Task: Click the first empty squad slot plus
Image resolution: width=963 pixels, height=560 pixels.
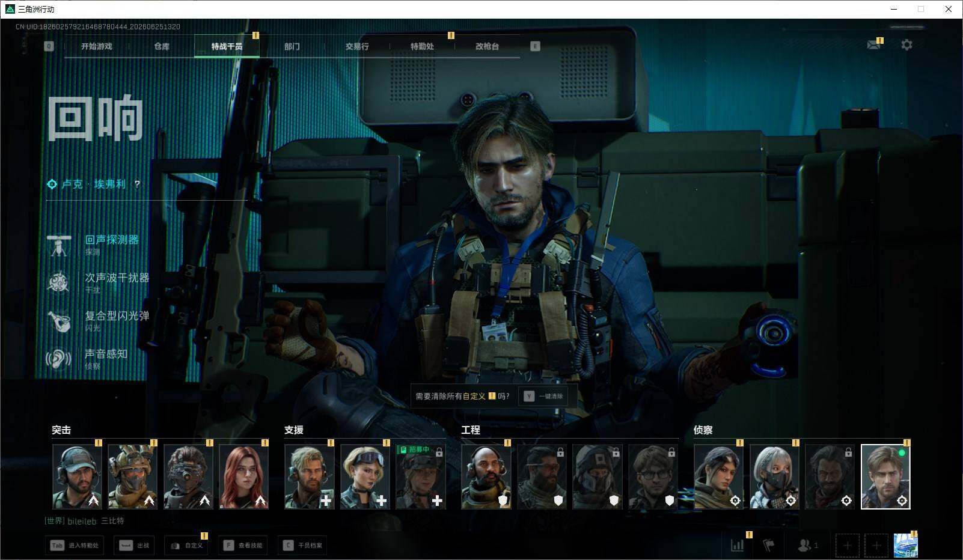Action: point(847,545)
